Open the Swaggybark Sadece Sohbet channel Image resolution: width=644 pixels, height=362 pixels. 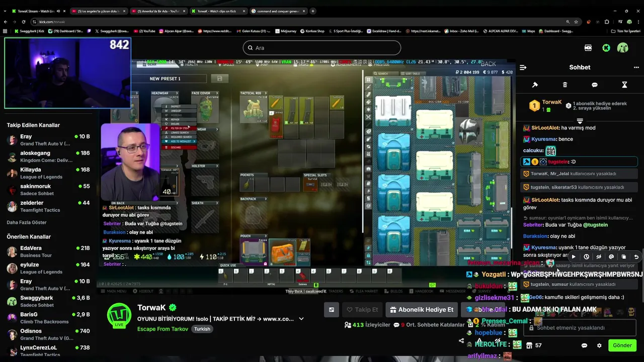[x=48, y=301]
